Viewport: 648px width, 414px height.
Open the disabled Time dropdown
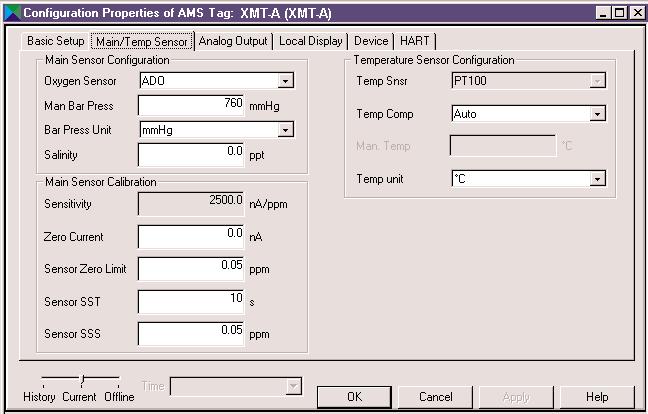(x=236, y=386)
